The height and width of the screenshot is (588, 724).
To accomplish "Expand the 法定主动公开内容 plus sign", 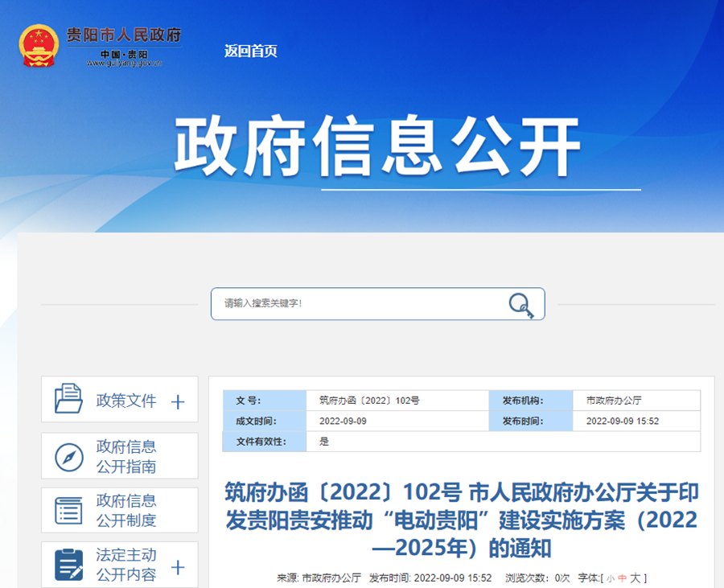I will point(178,567).
